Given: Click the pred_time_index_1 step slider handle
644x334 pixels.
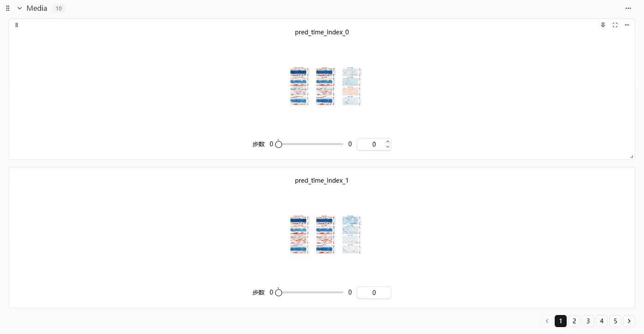Looking at the screenshot, I should tap(278, 292).
